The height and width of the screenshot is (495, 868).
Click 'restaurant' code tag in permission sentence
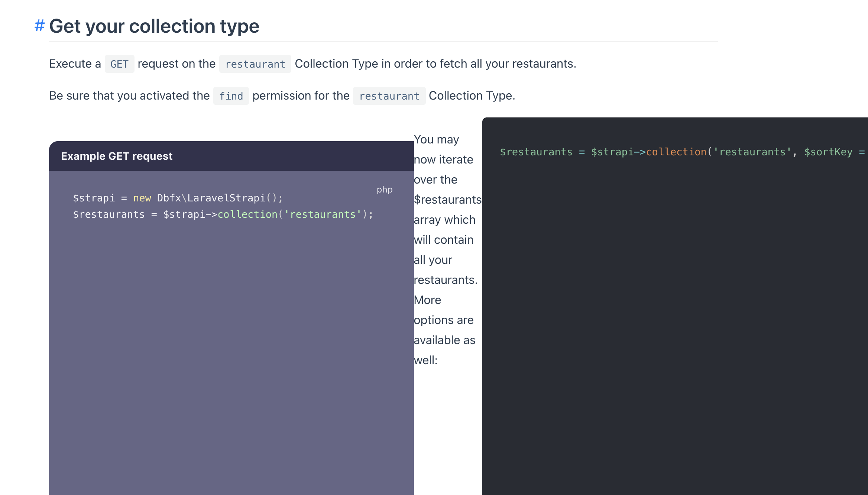pyautogui.click(x=389, y=96)
